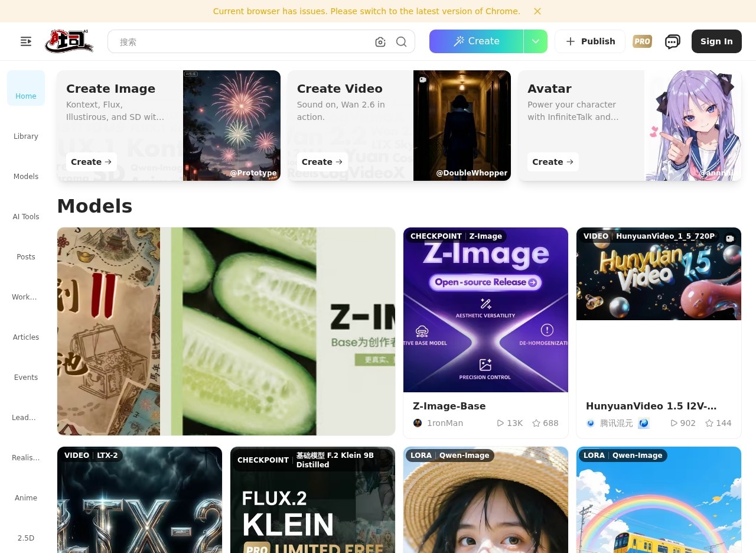Click Create under Create Video card
Image resolution: width=756 pixels, height=553 pixels.
tap(322, 162)
